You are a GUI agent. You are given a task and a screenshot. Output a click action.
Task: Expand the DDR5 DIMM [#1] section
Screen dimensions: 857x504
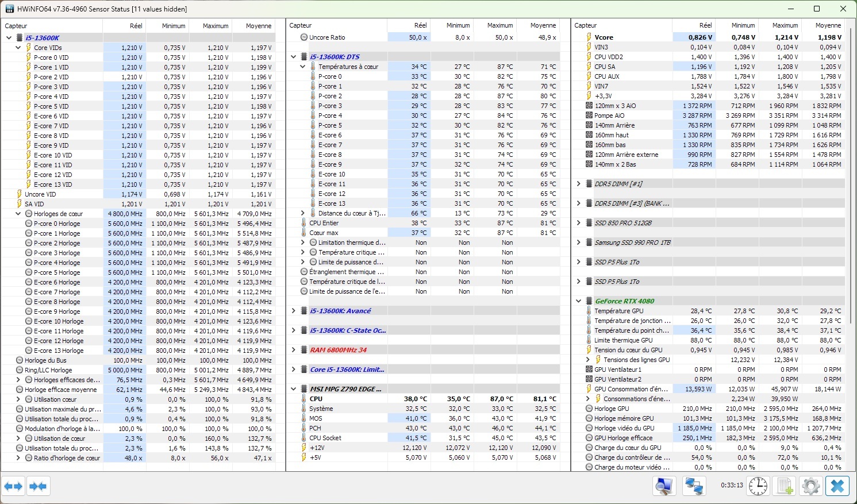(579, 184)
